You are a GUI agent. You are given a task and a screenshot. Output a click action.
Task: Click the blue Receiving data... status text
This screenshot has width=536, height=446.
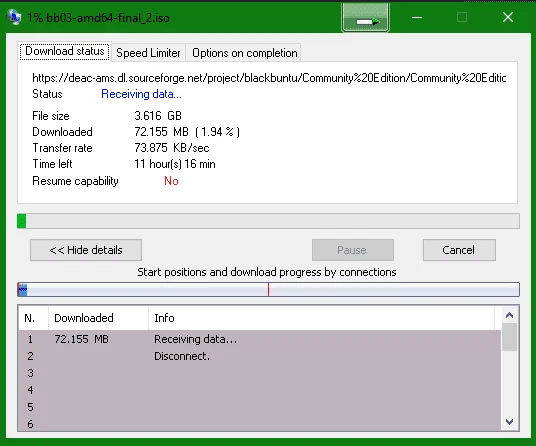click(141, 94)
